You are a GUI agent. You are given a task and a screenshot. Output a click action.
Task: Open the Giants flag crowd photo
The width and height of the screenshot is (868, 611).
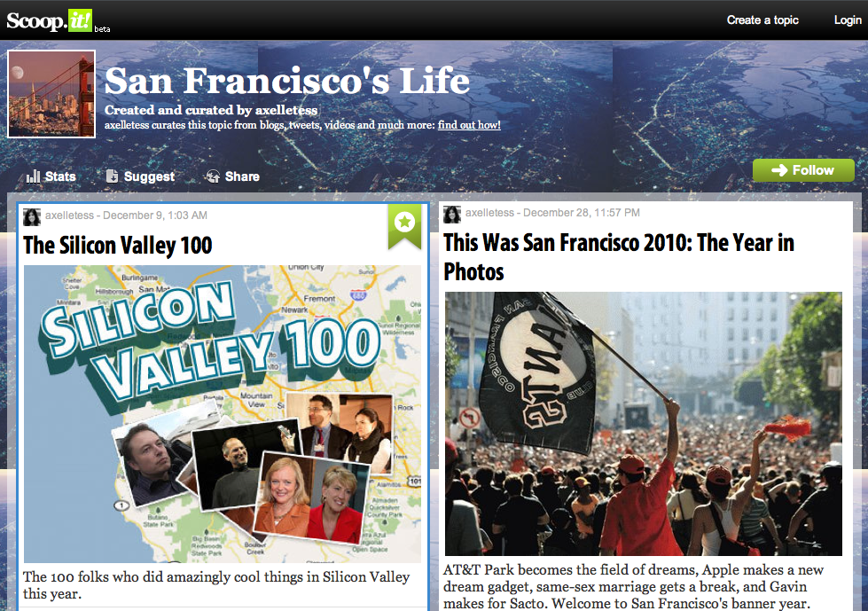coord(644,423)
